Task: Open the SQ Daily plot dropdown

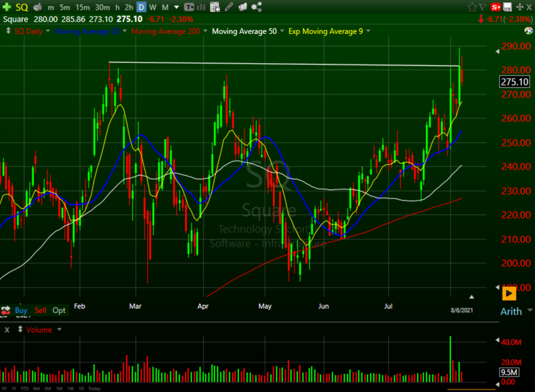Action: tap(48, 31)
